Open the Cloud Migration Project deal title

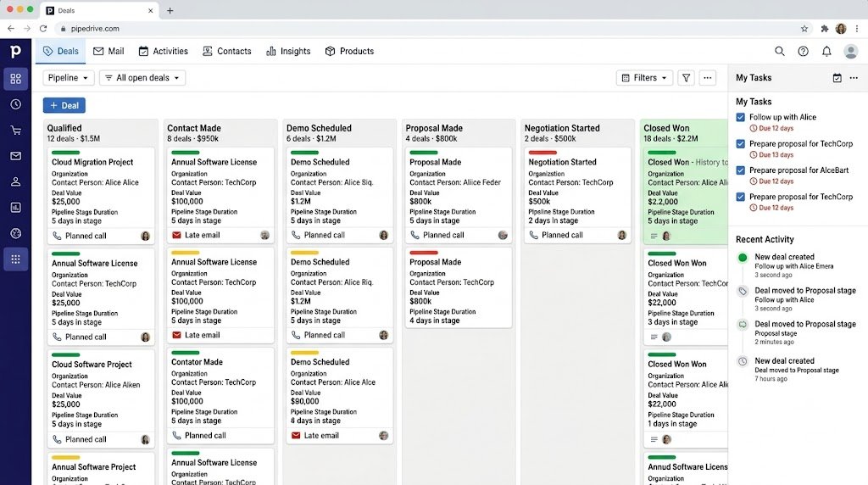[x=92, y=162]
